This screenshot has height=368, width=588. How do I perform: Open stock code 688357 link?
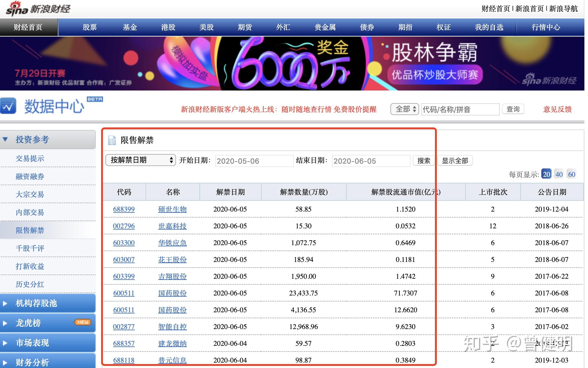(x=124, y=343)
